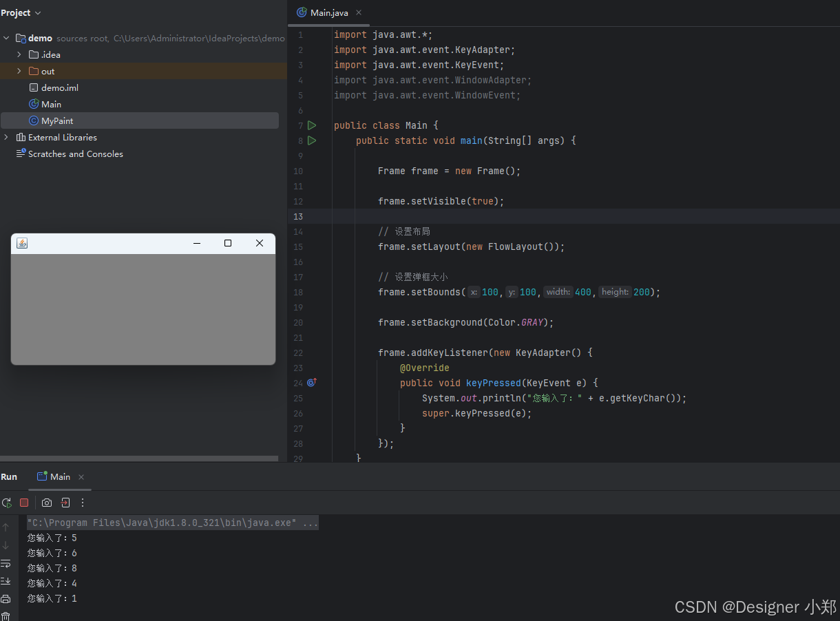Image resolution: width=840 pixels, height=621 pixels.
Task: Select the out folder row
Action: [x=143, y=71]
